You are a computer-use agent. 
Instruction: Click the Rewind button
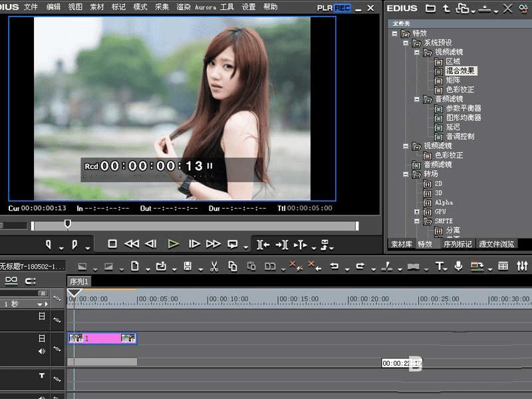point(132,244)
